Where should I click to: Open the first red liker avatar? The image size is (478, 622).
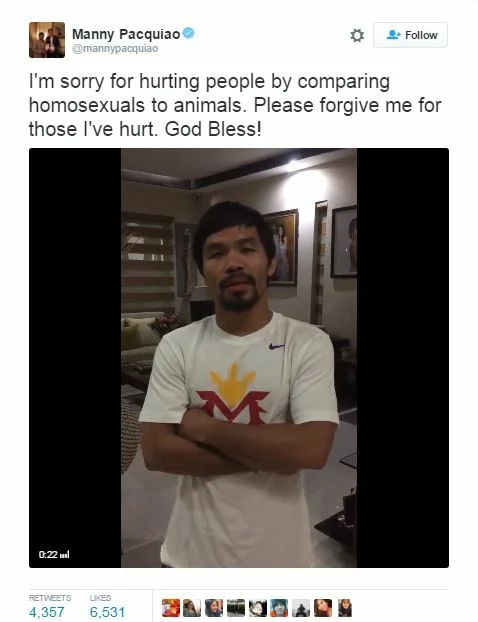tap(171, 608)
